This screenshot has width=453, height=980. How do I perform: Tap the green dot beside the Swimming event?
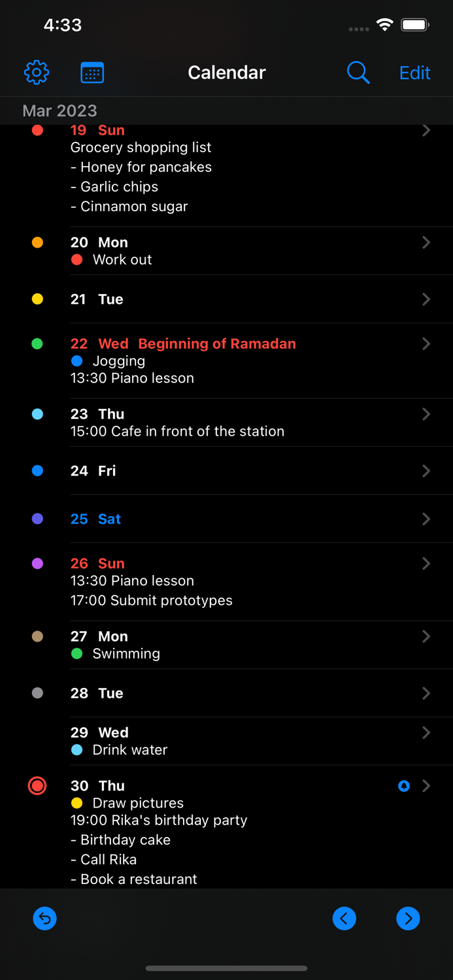[78, 653]
